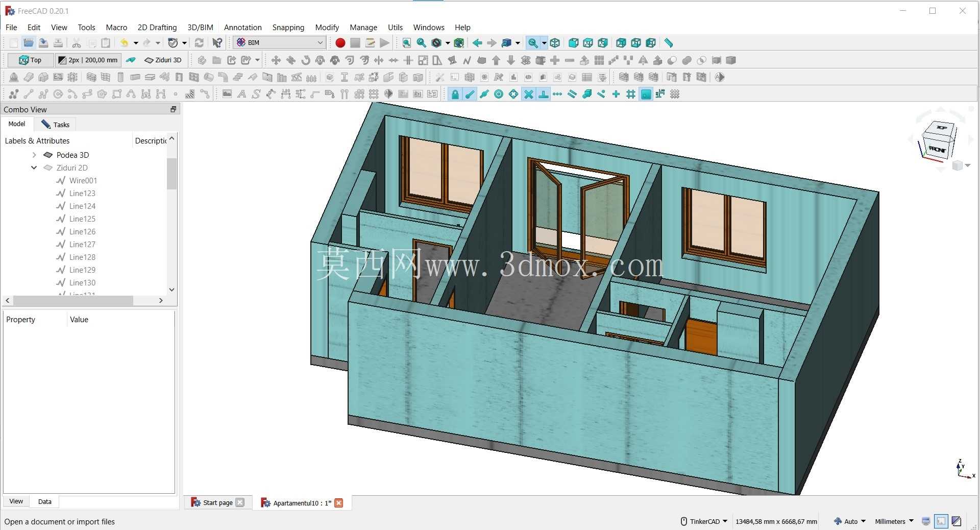Toggle the Snap Lock padlock button
The width and height of the screenshot is (980, 530).
tap(455, 94)
